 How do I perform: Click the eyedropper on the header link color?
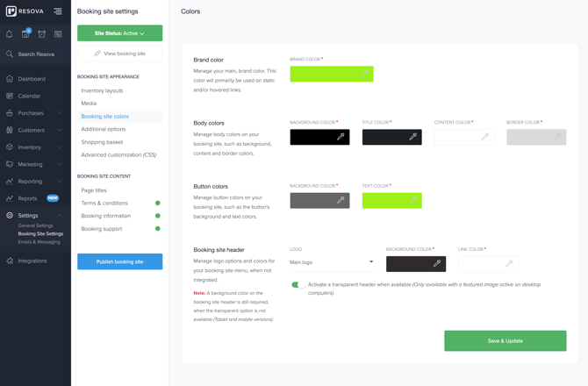509,263
